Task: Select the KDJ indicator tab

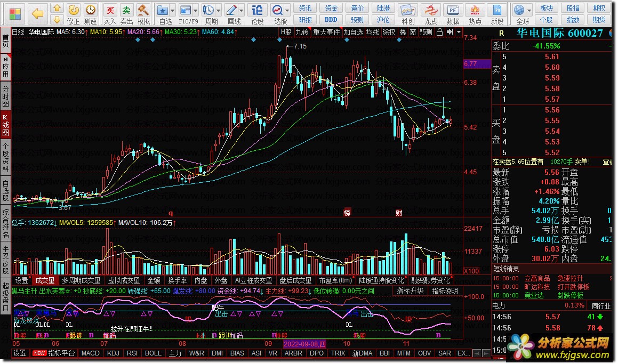Action: tap(113, 353)
